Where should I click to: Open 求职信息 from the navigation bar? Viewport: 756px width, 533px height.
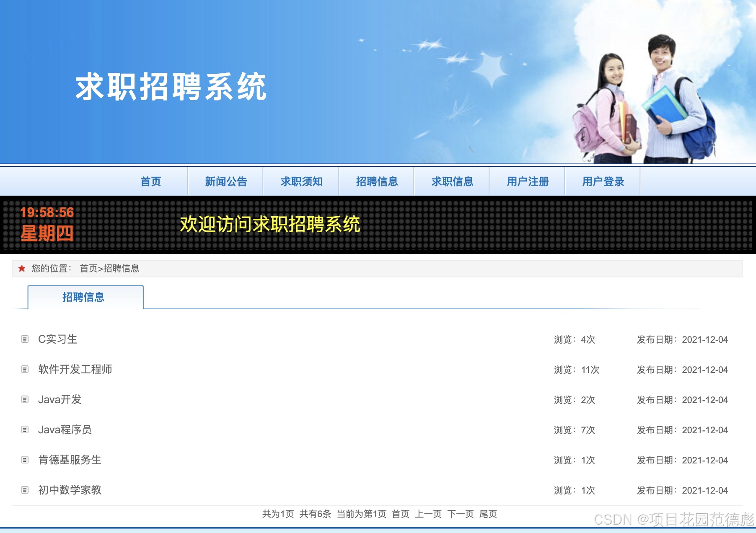point(453,181)
